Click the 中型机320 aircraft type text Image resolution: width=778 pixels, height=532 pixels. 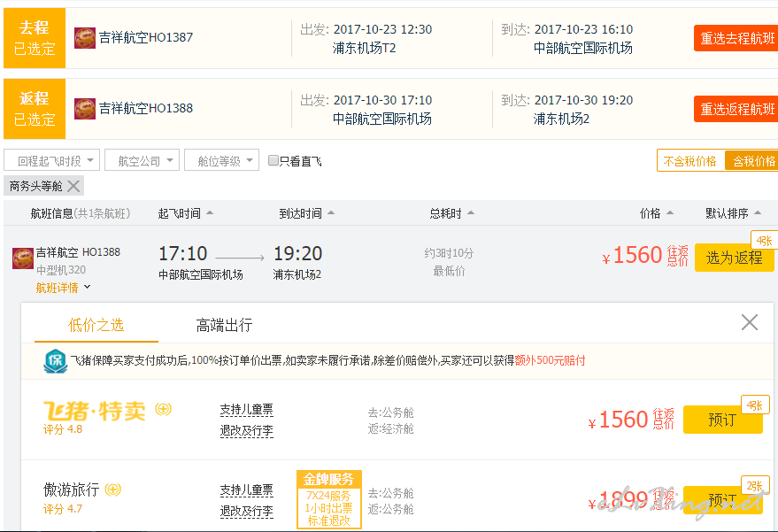click(61, 270)
